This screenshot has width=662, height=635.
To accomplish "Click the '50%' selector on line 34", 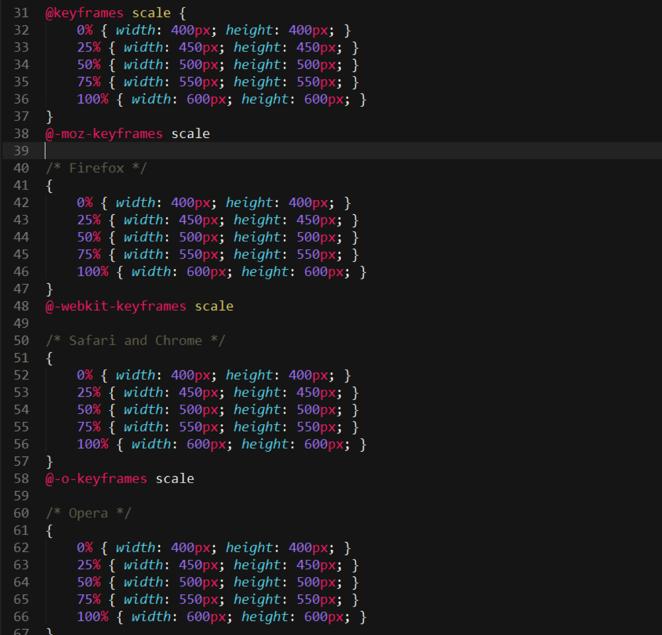I will (88, 65).
